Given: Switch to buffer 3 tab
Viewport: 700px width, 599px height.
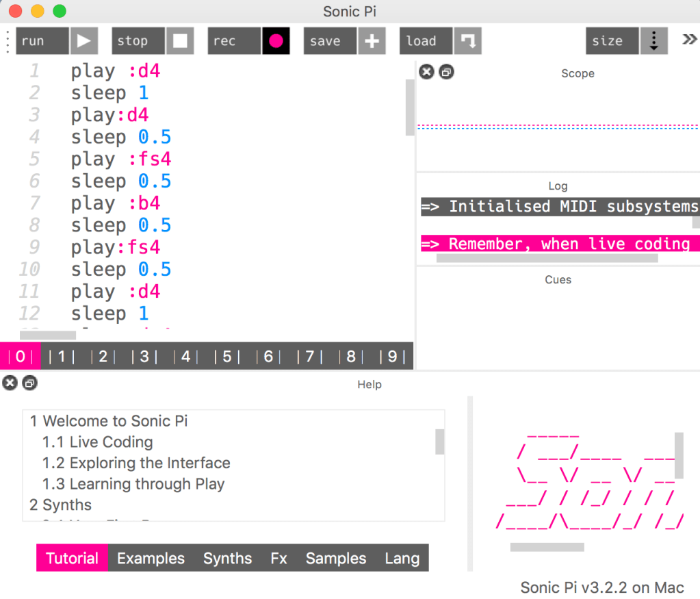Looking at the screenshot, I should click(144, 357).
